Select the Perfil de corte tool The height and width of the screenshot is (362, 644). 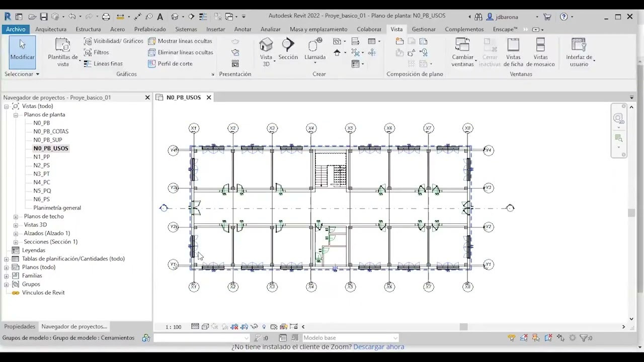(170, 64)
